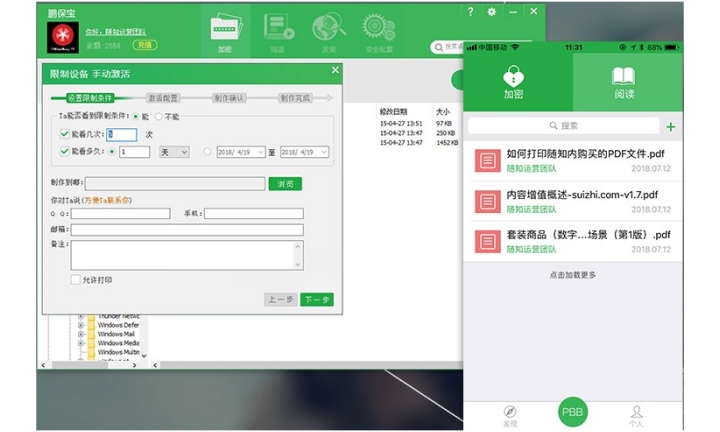The height and width of the screenshot is (432, 720).
Task: Select the 能 radio option
Action: 135,117
